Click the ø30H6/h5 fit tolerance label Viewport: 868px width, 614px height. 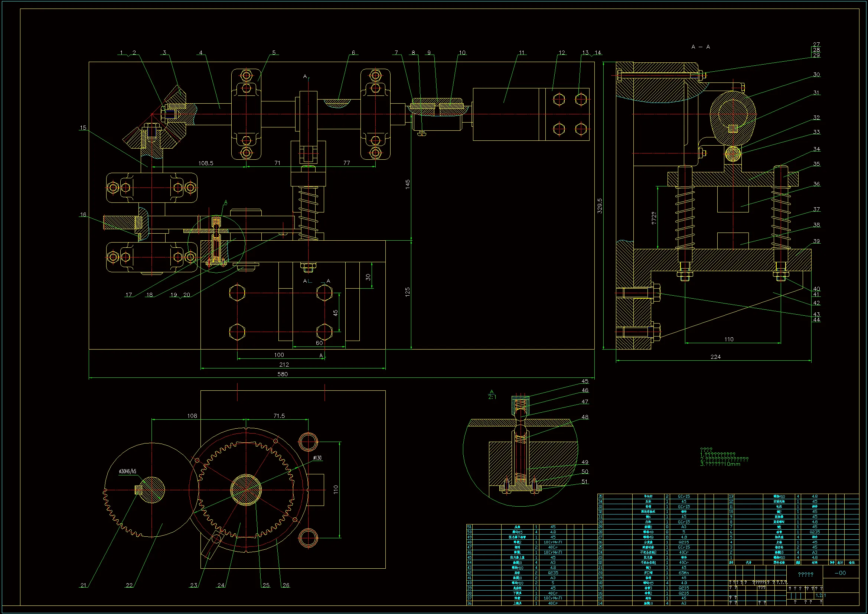[127, 471]
